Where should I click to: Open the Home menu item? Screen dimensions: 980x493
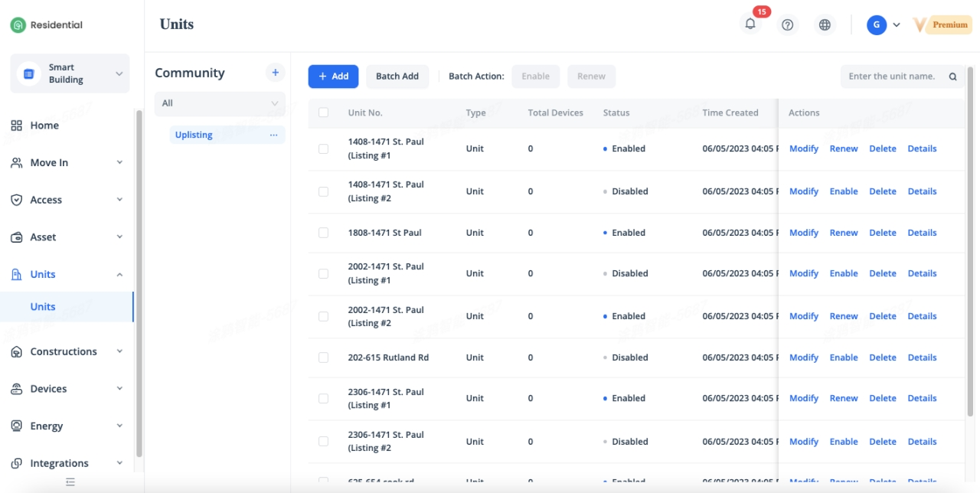coord(44,126)
